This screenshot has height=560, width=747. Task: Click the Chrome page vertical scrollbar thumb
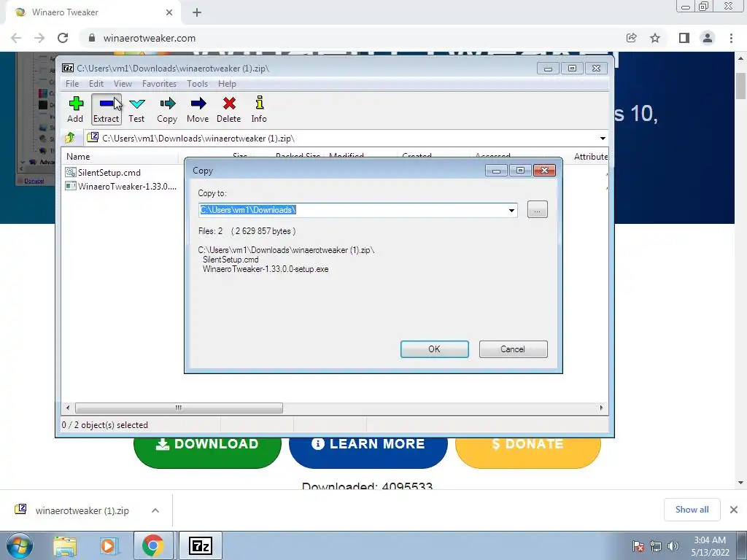pos(740,86)
